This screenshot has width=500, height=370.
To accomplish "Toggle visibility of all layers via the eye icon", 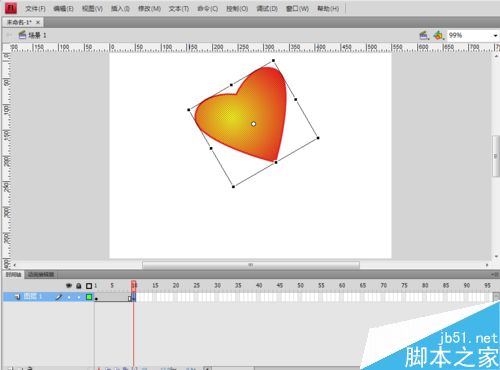I will pos(69,286).
